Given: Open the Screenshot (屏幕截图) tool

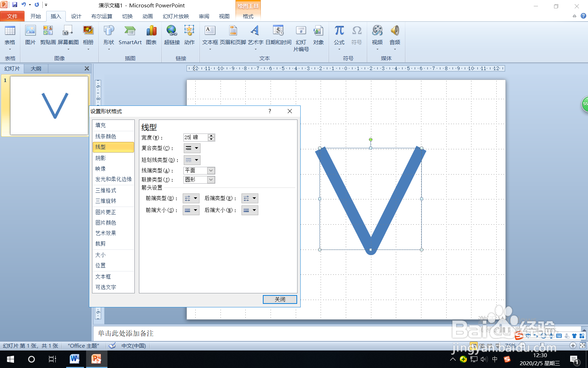Looking at the screenshot, I should click(x=68, y=36).
